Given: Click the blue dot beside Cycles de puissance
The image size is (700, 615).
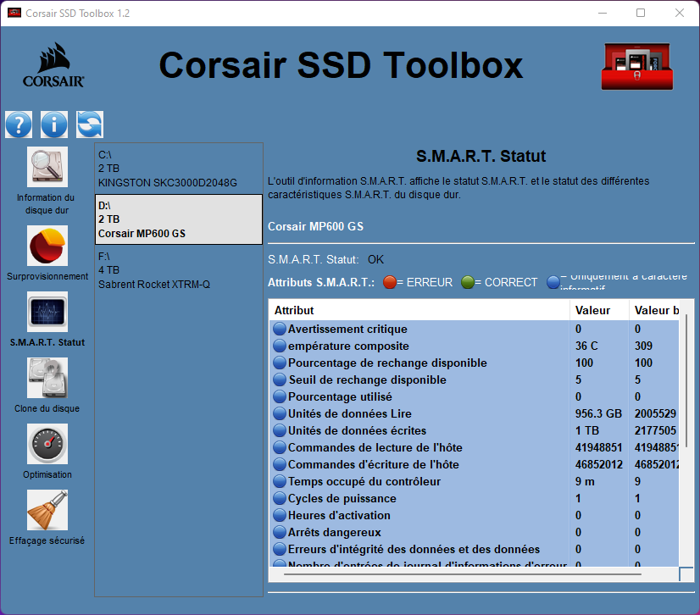Looking at the screenshot, I should click(280, 498).
